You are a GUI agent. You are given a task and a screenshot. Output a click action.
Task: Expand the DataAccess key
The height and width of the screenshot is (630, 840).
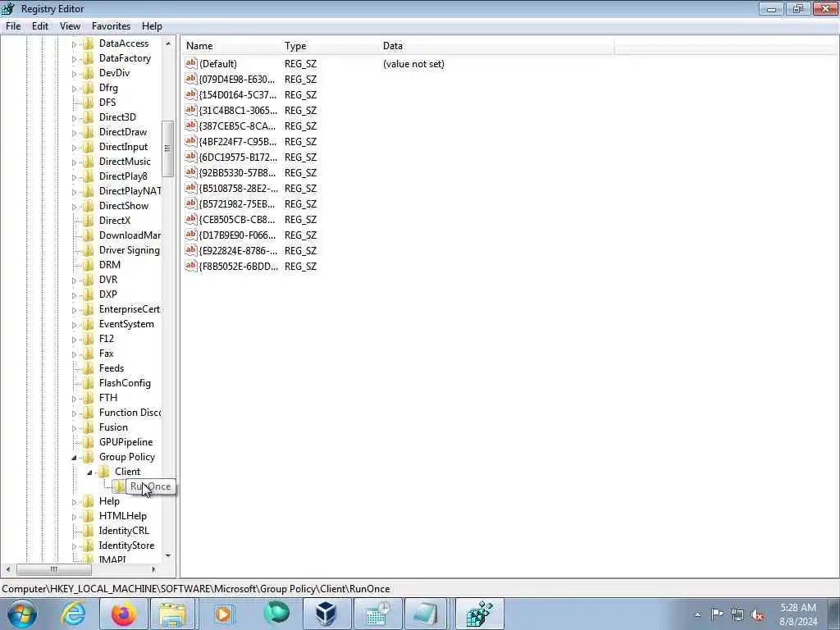pyautogui.click(x=74, y=44)
